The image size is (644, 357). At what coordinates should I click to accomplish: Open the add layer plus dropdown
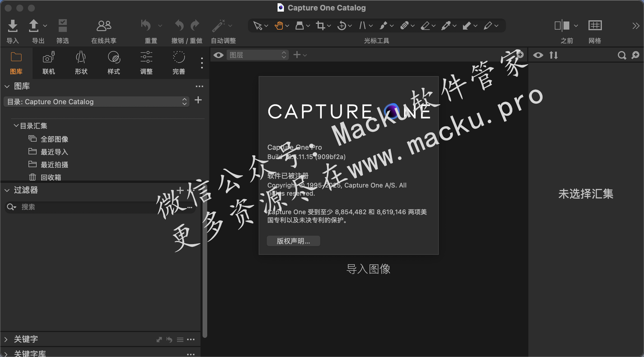300,55
